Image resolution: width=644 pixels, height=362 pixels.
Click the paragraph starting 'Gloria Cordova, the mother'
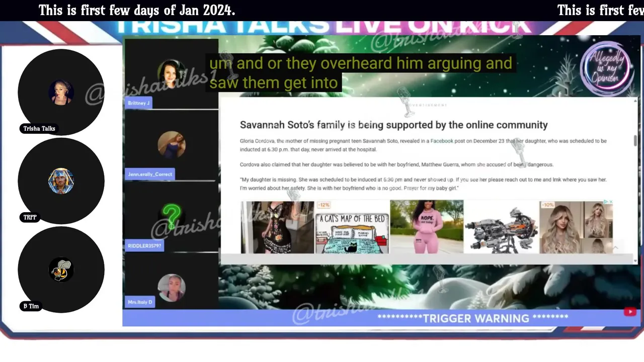[423, 145]
